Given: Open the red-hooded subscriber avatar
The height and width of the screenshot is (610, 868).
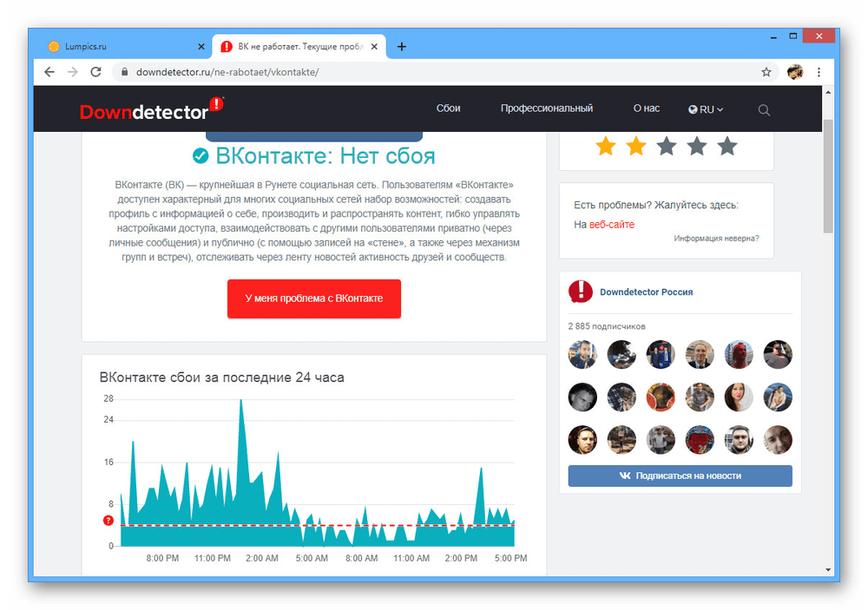Looking at the screenshot, I should pos(739,354).
